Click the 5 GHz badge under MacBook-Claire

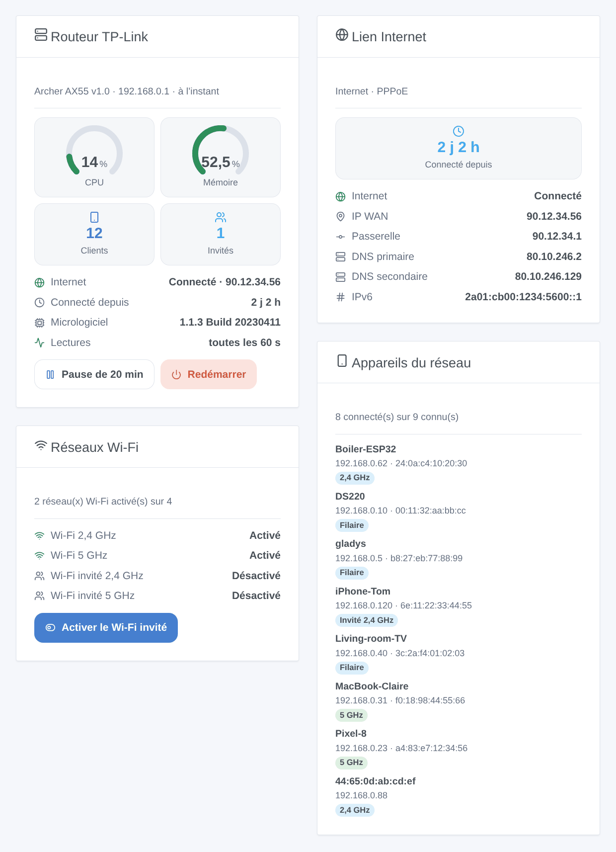351,715
